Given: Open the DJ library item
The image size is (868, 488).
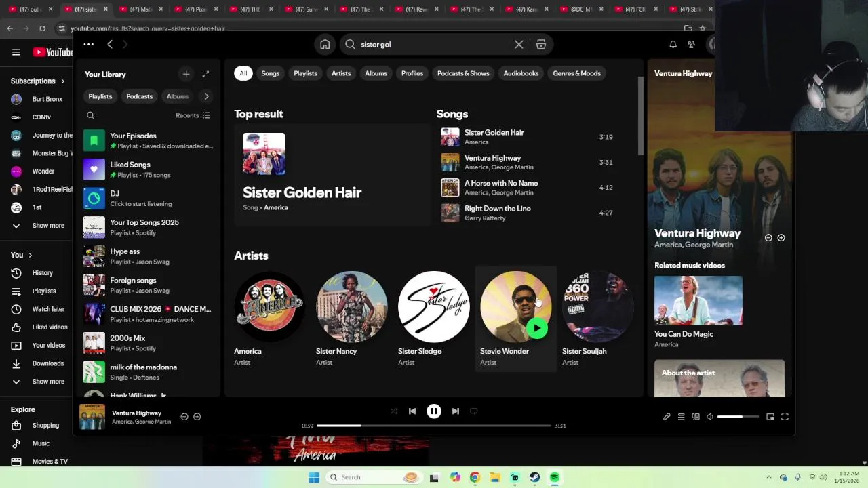Looking at the screenshot, I should coord(149,199).
